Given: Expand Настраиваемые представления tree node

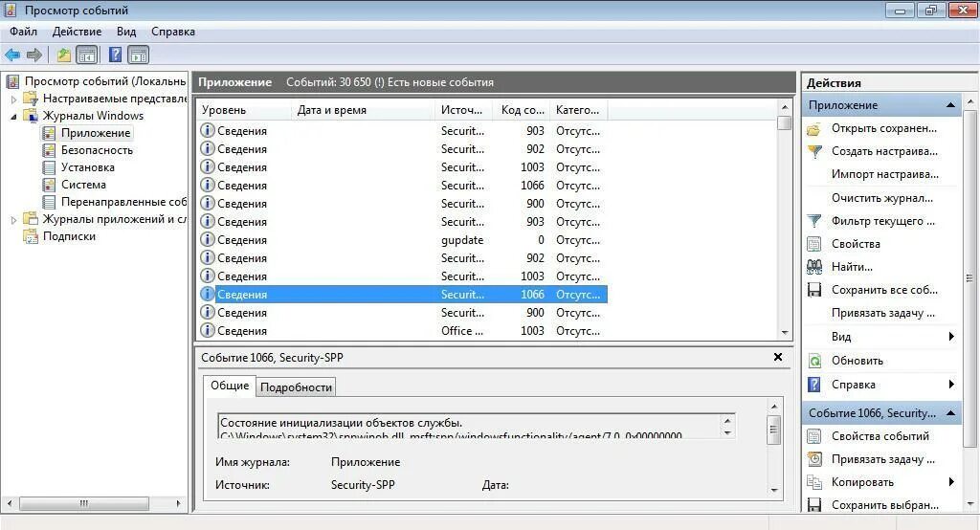Looking at the screenshot, I should [13, 99].
